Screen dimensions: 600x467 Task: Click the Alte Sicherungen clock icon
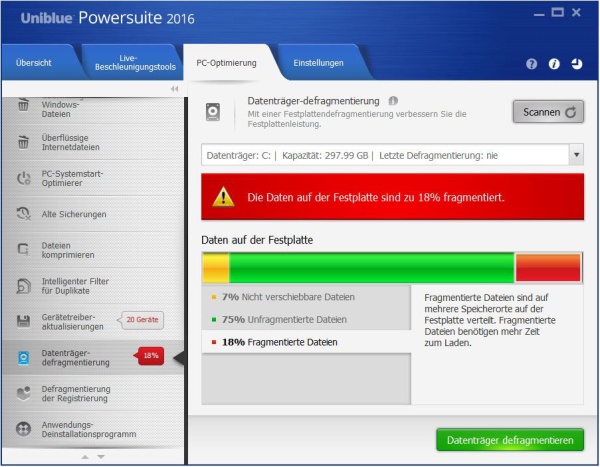pos(23,214)
